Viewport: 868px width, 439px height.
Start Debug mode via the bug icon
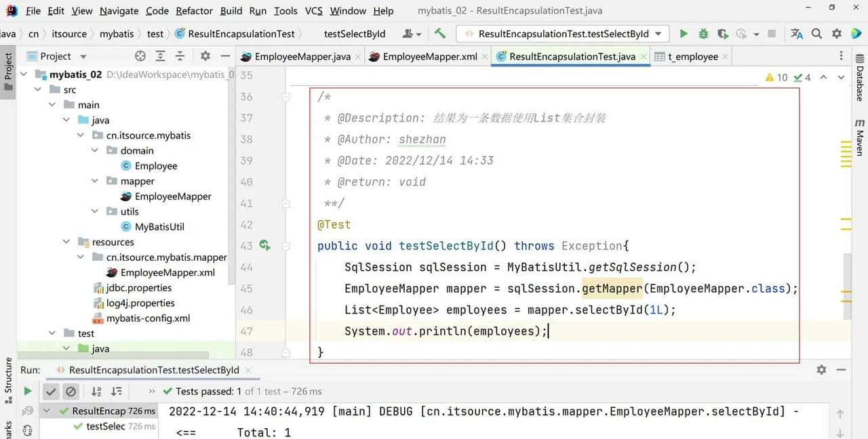tap(703, 33)
